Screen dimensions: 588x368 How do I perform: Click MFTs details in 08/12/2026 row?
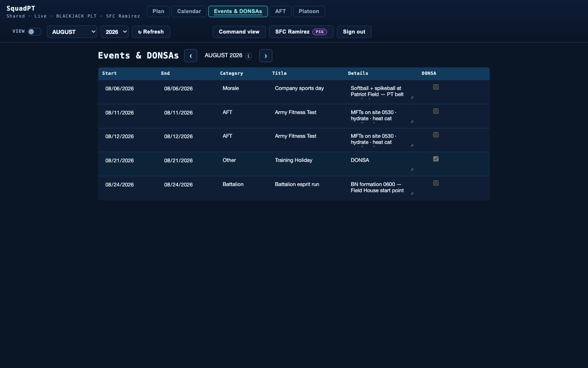pos(381,139)
